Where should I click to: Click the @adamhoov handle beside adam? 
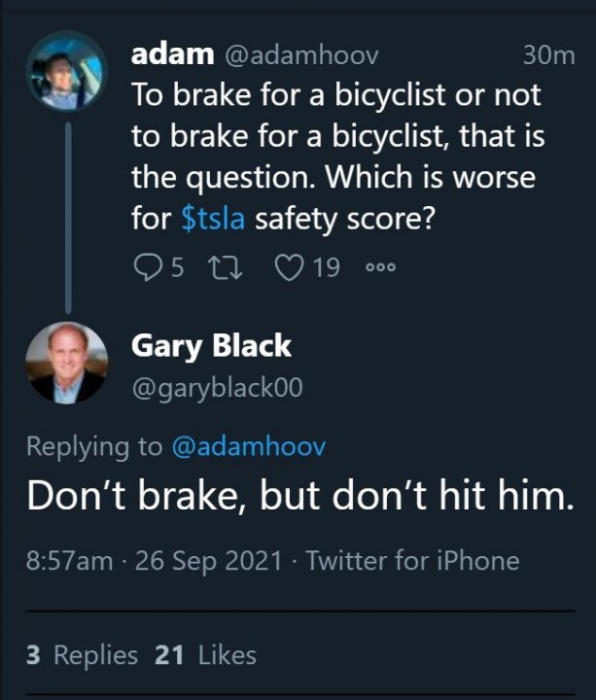(x=302, y=55)
